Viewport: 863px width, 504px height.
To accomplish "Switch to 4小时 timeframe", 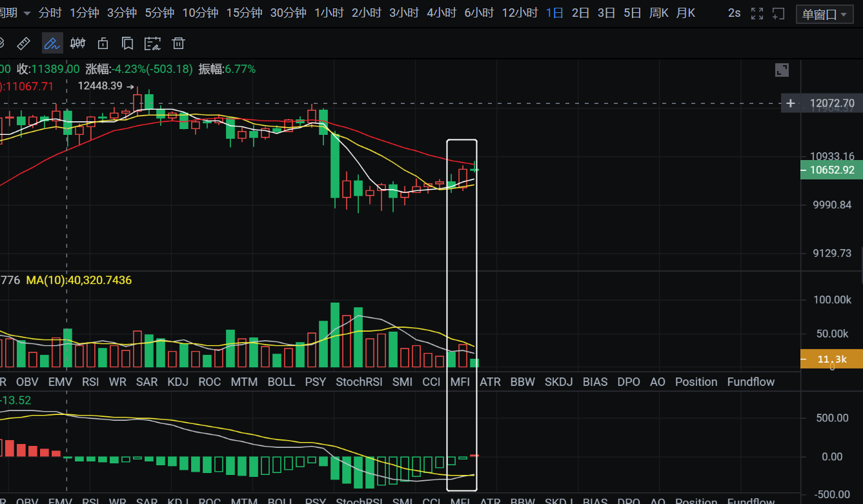I will coord(442,13).
